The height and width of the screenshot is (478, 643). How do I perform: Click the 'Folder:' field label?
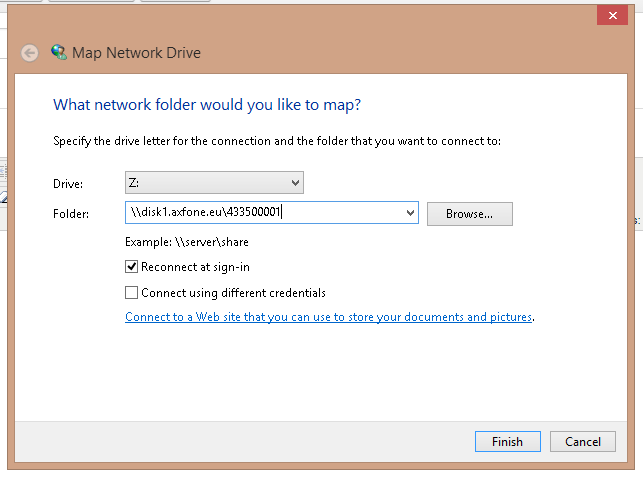[x=71, y=214]
